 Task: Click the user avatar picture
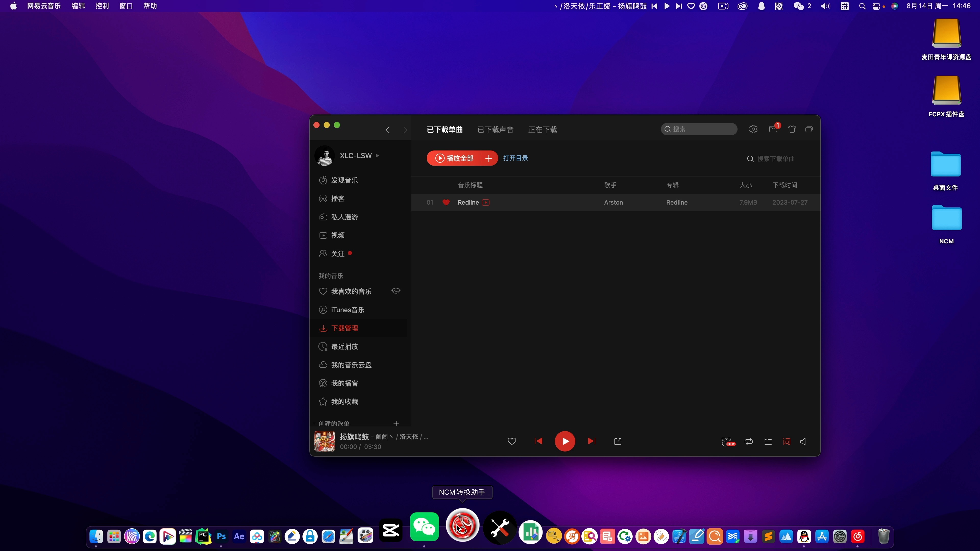(325, 156)
